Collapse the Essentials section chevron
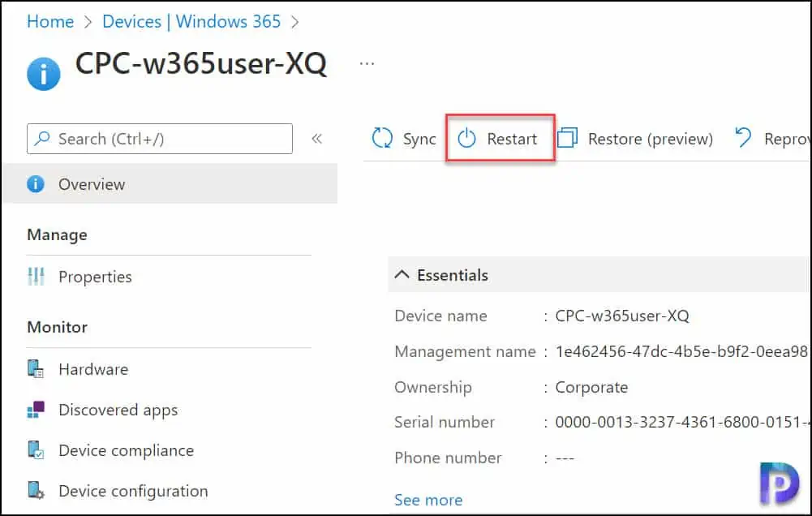 pyautogui.click(x=402, y=274)
